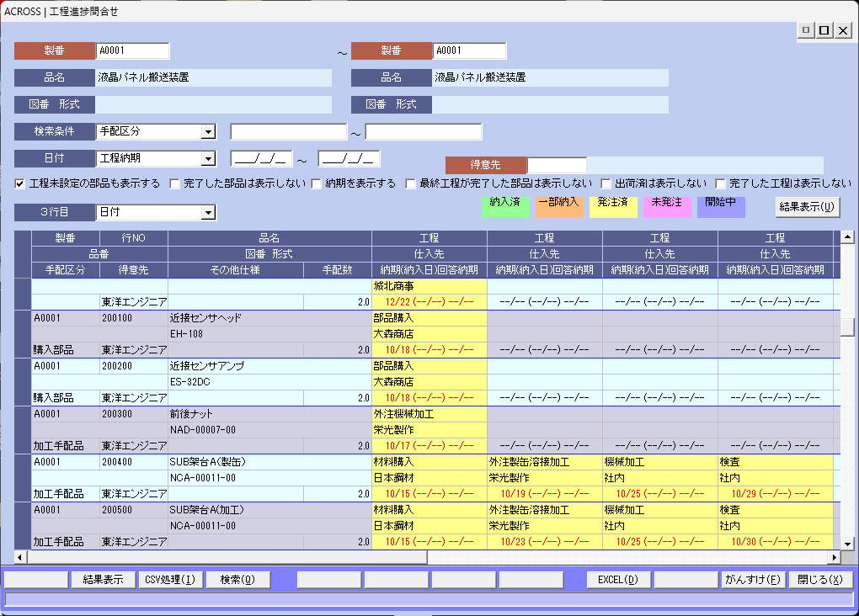Enable 完了した部品は表示しない checkbox
The image size is (859, 616).
[175, 183]
